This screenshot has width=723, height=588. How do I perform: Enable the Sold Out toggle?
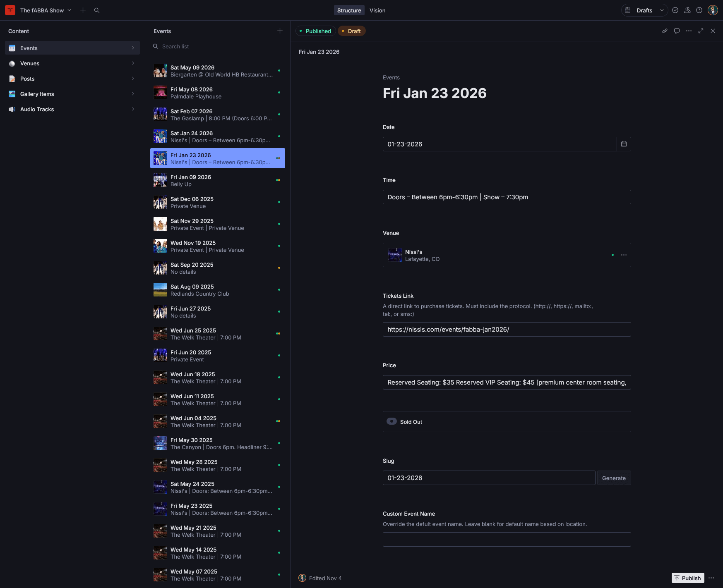pyautogui.click(x=392, y=421)
